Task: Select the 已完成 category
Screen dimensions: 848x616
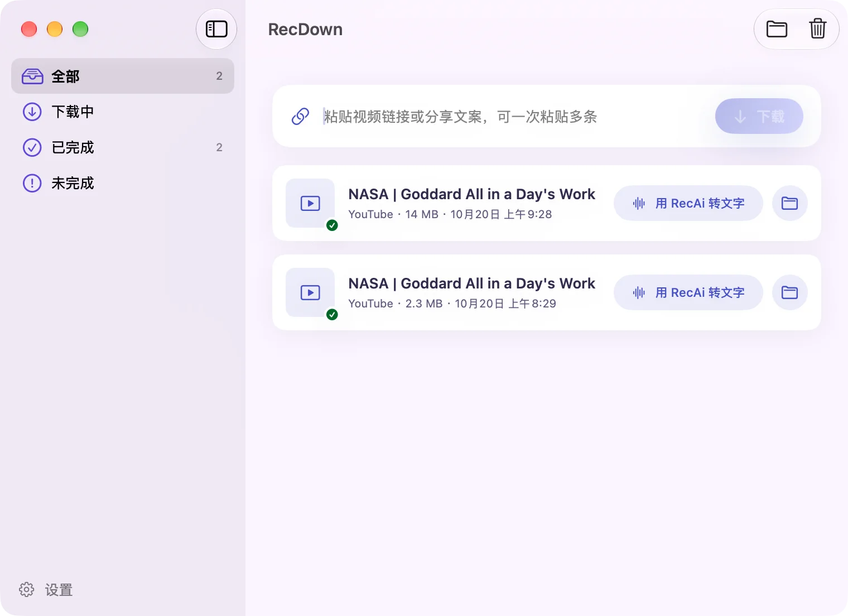Action: (x=123, y=147)
